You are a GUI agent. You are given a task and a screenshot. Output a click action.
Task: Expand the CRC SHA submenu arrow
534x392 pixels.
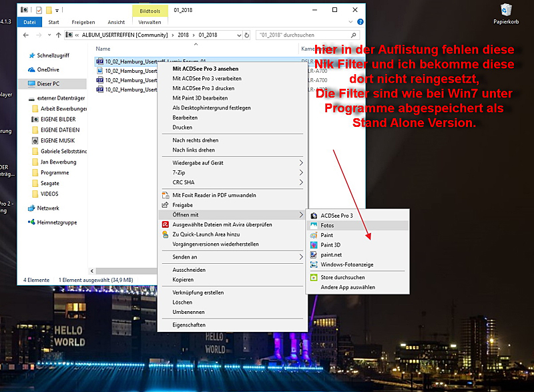[x=301, y=182]
